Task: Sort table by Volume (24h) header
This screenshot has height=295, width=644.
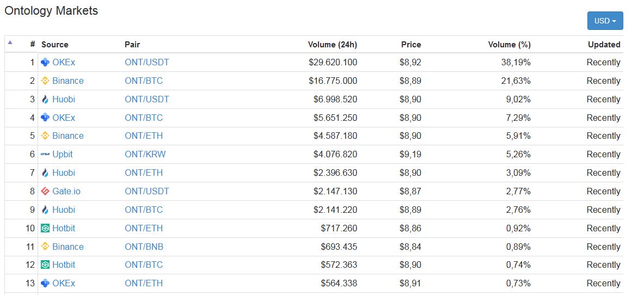Action: pyautogui.click(x=332, y=45)
